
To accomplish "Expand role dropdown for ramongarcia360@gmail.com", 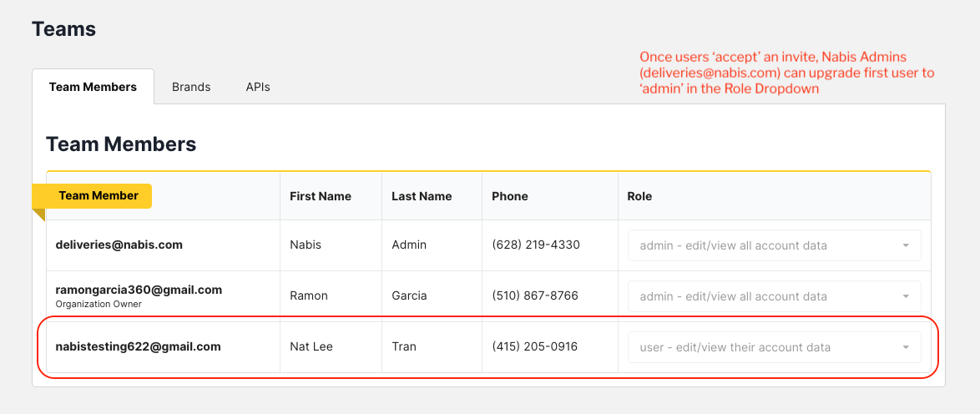I will [774, 296].
